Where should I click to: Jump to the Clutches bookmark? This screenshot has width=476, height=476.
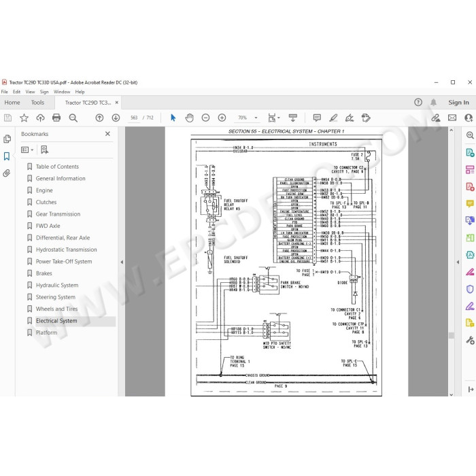tap(46, 202)
